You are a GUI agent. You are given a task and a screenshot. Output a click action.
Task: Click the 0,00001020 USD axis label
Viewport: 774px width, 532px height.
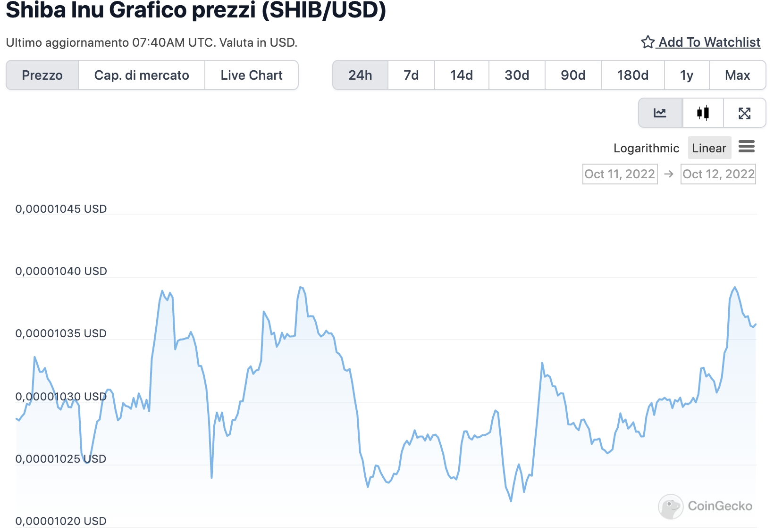61,521
